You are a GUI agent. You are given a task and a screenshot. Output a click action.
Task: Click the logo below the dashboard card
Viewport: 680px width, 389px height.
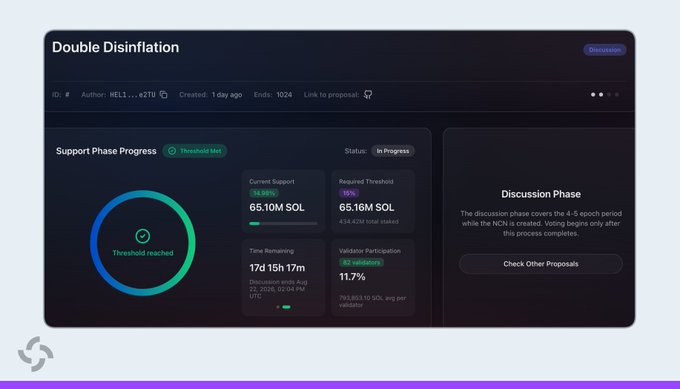(36, 354)
